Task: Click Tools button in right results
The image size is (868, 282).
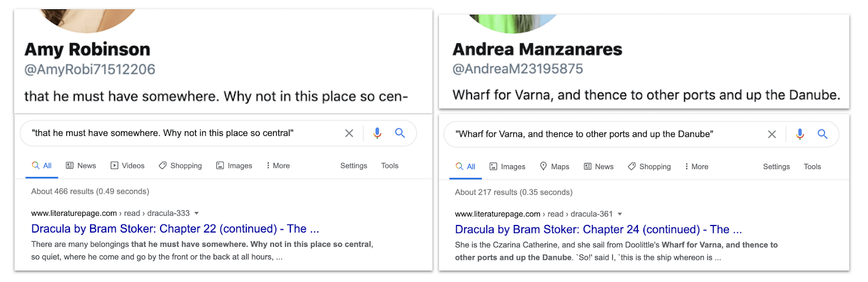Action: [x=812, y=167]
